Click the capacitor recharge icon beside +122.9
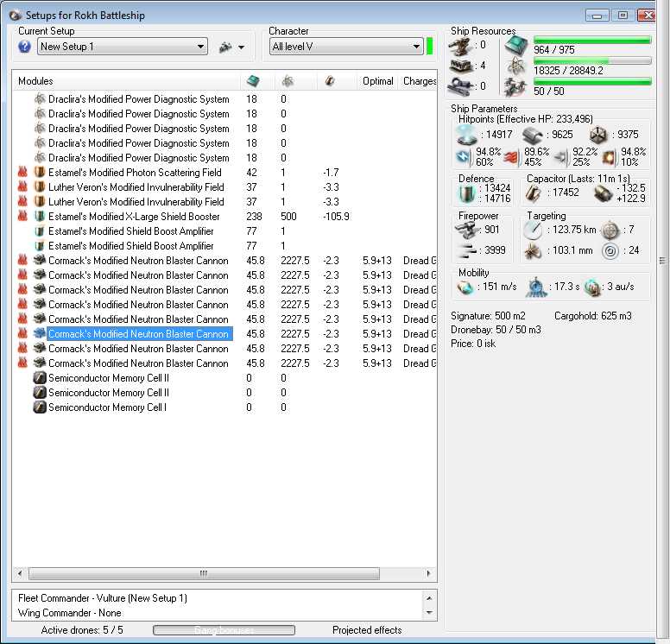This screenshot has width=670, height=644. click(x=604, y=193)
